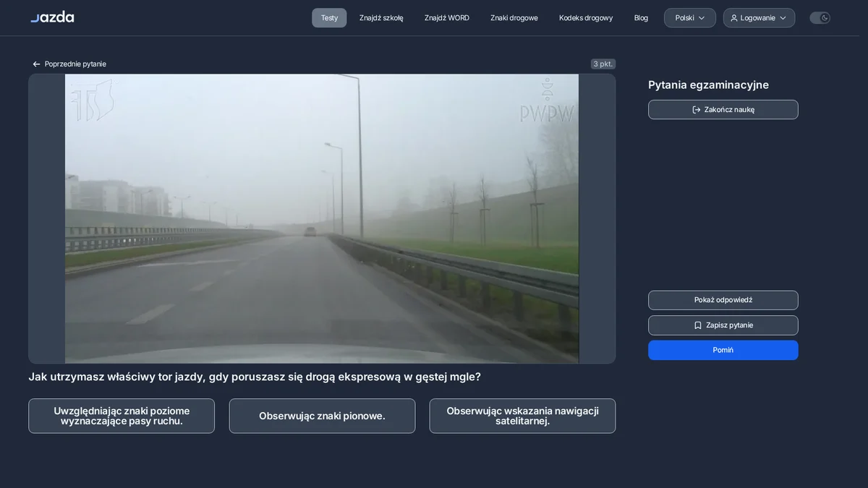The height and width of the screenshot is (488, 868).
Task: Go to Kodeks drogowy
Action: (x=586, y=18)
